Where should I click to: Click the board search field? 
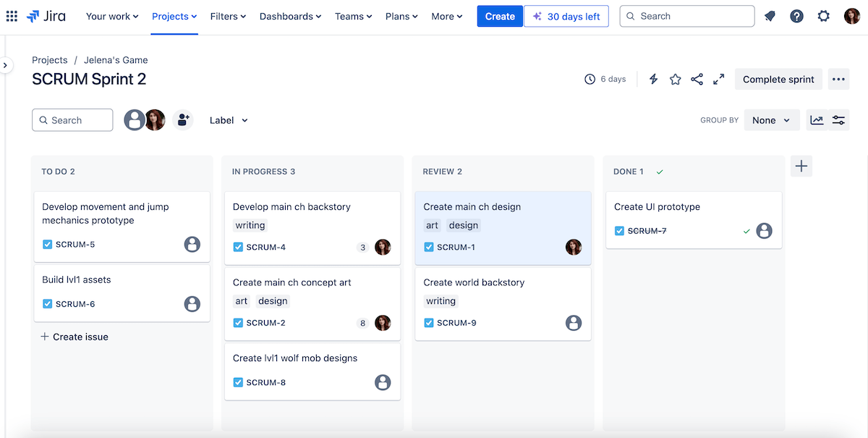(72, 119)
